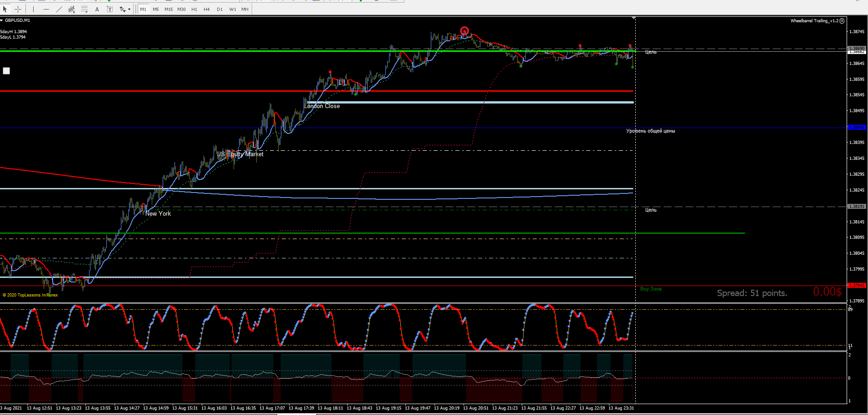
Task: Switch the chart to H1 timeframe
Action: pyautogui.click(x=194, y=9)
